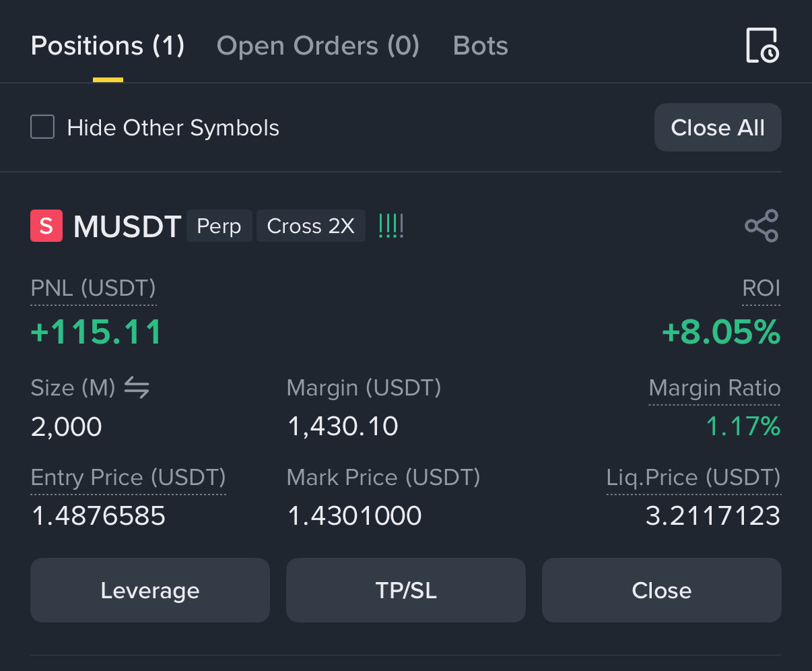The image size is (812, 671).
Task: Tap the Close position button
Action: 661,590
